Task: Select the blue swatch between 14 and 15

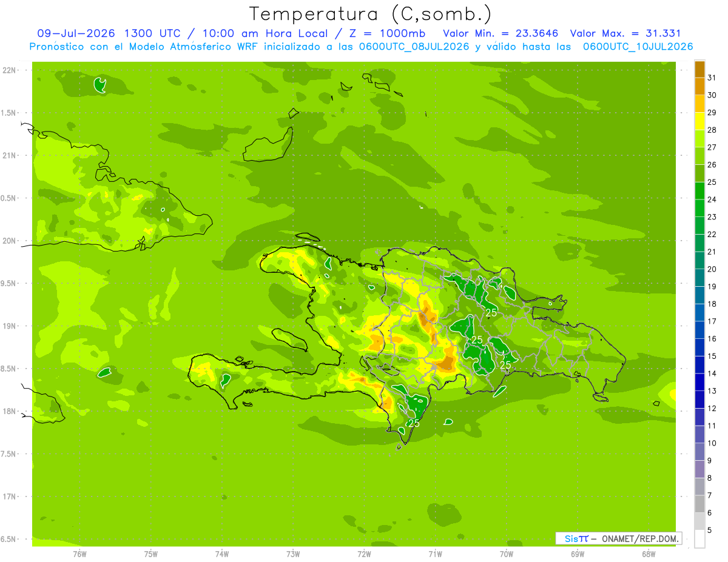Action: [x=699, y=365]
